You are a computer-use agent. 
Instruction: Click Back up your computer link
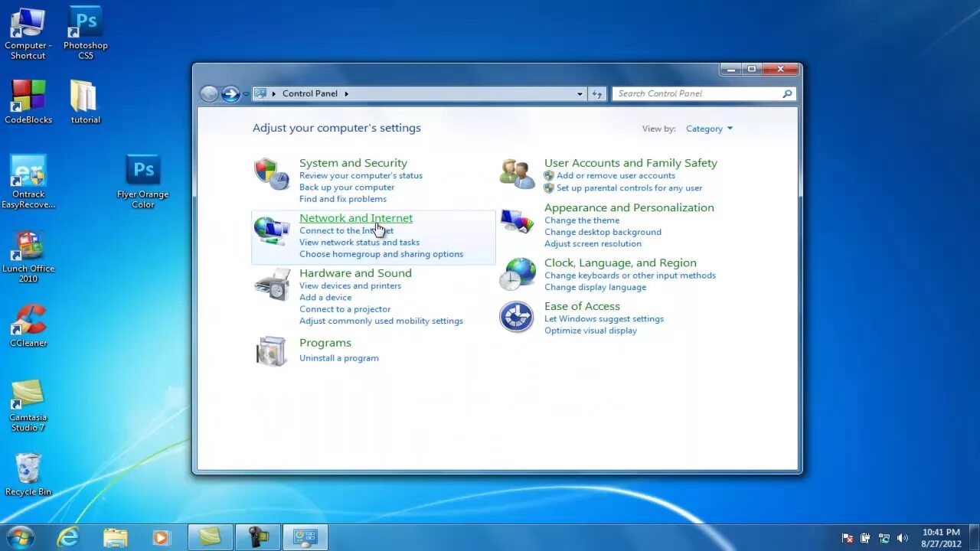(x=347, y=187)
